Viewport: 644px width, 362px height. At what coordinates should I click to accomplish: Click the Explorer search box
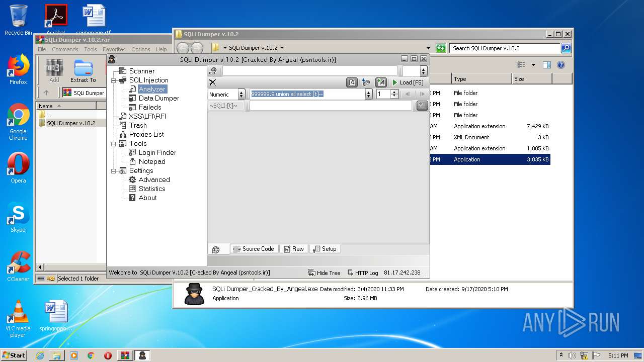(x=505, y=48)
